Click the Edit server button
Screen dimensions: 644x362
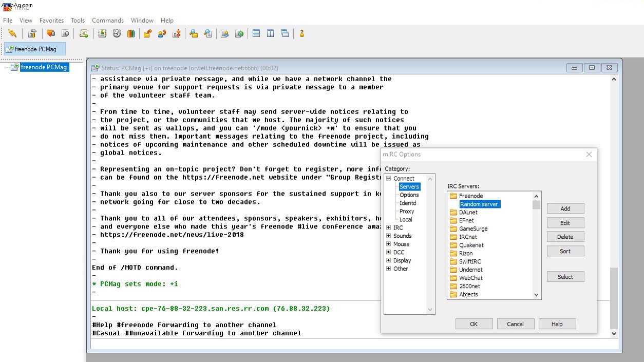tap(565, 223)
